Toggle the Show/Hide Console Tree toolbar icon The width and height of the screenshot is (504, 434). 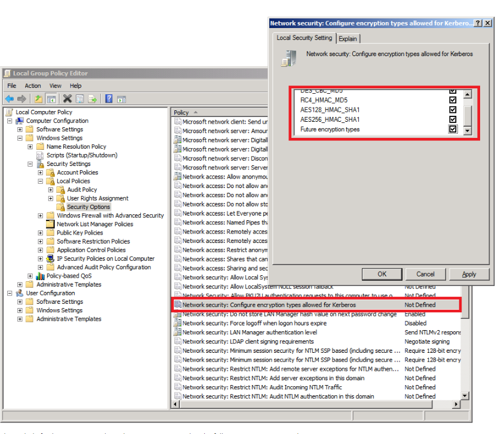pyautogui.click(x=51, y=99)
